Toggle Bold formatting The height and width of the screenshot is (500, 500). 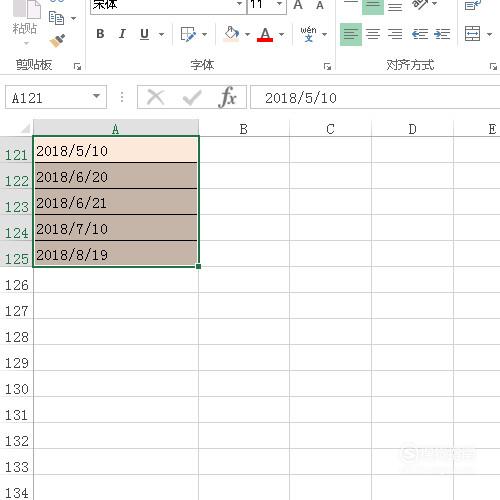[x=100, y=34]
